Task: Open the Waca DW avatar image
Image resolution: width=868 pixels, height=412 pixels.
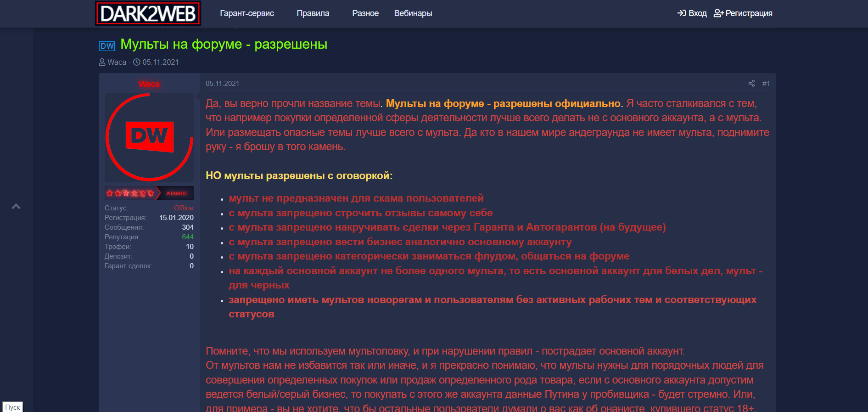Action: pos(149,137)
